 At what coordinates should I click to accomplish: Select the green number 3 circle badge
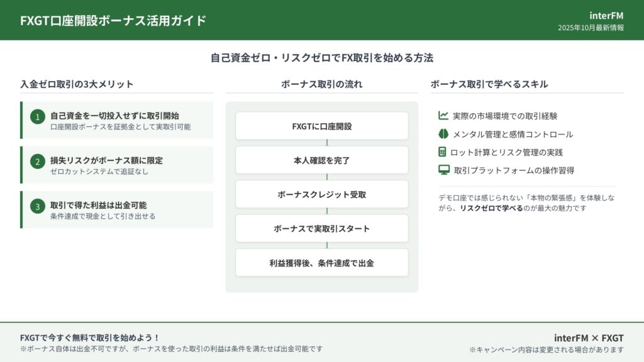tap(38, 206)
